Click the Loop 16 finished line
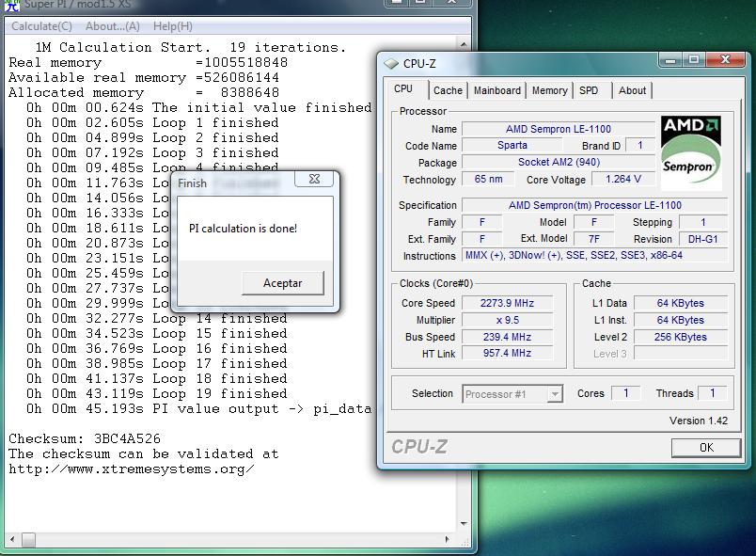The image size is (756, 556). (x=157, y=348)
